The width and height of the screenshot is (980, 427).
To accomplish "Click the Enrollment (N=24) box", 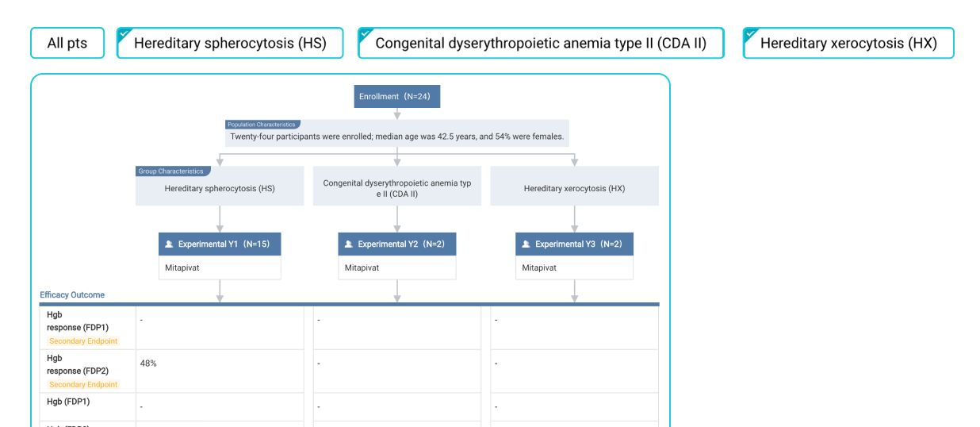I will click(397, 96).
